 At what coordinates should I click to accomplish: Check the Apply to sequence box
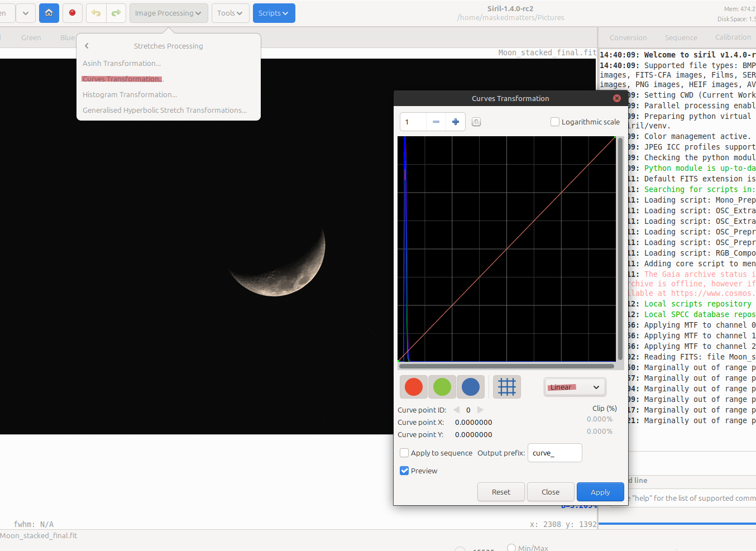(404, 453)
